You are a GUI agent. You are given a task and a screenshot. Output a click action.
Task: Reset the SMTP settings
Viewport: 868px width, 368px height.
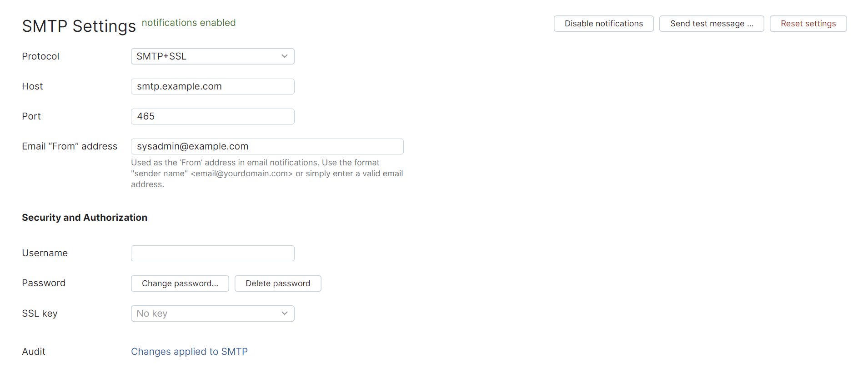point(808,23)
